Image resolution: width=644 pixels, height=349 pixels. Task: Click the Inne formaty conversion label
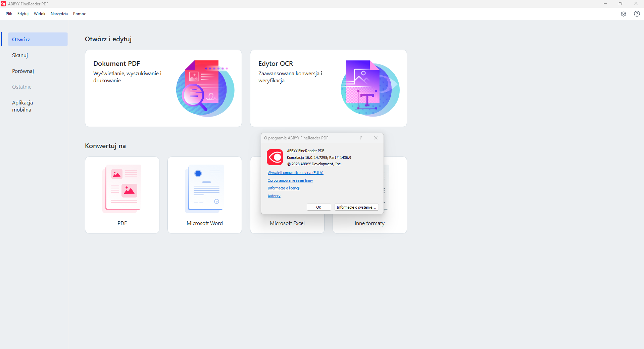coord(369,223)
